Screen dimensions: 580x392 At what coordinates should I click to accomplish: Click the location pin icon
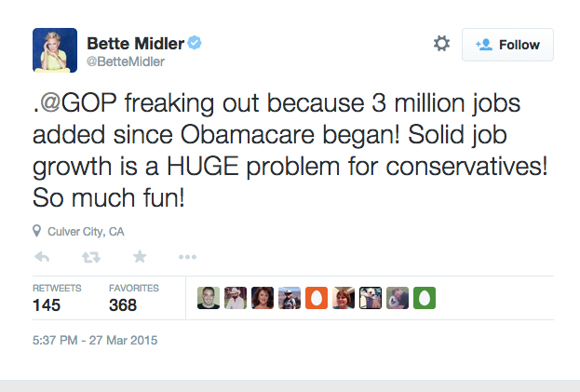coord(36,231)
